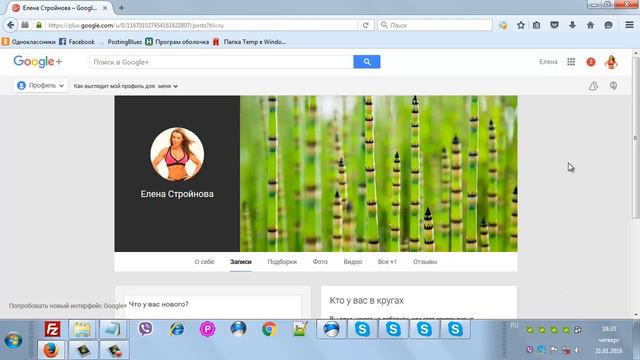Open the Firefox downloads arrow icon

click(572, 25)
